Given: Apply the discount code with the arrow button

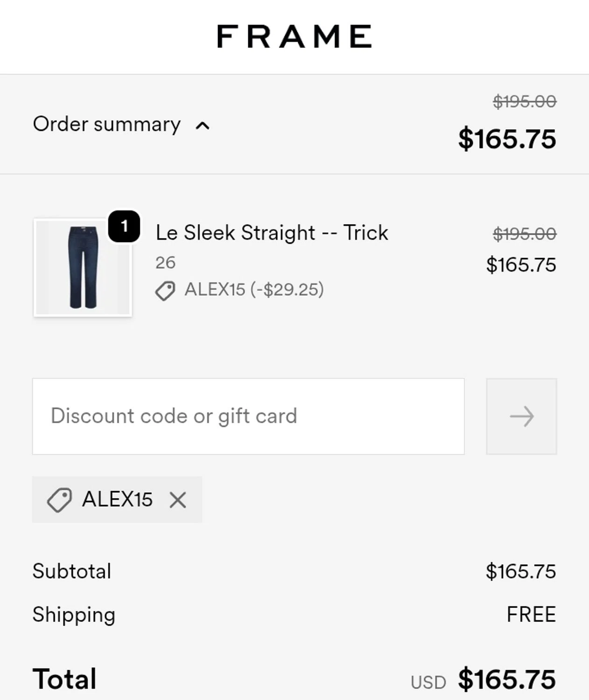Looking at the screenshot, I should [521, 416].
